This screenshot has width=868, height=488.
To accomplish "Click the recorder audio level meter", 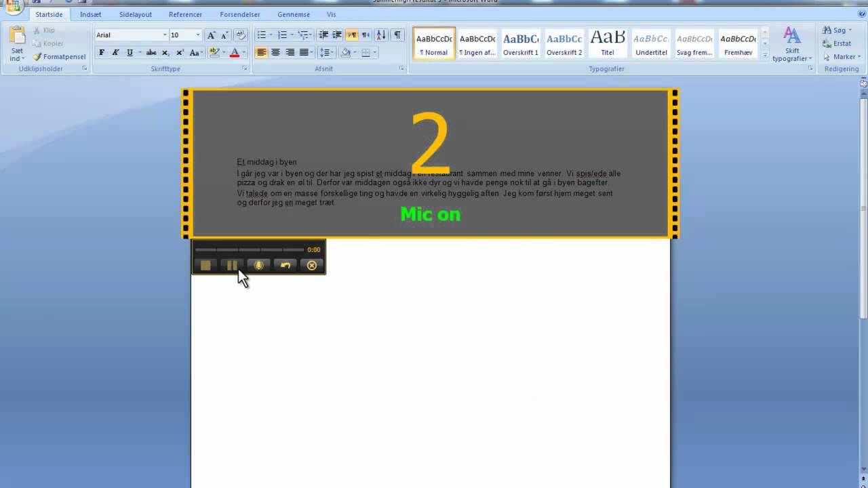I will coord(249,250).
